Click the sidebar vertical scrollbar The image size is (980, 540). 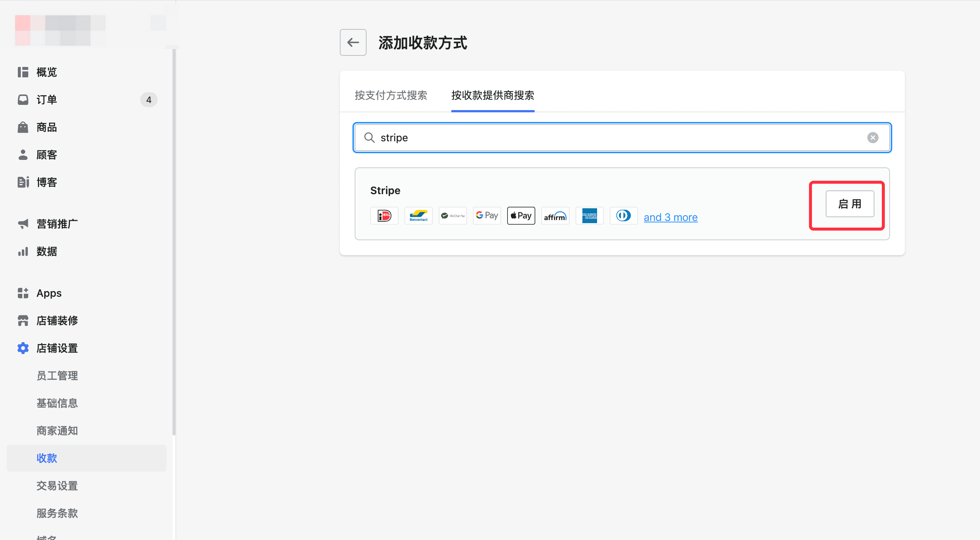174,242
